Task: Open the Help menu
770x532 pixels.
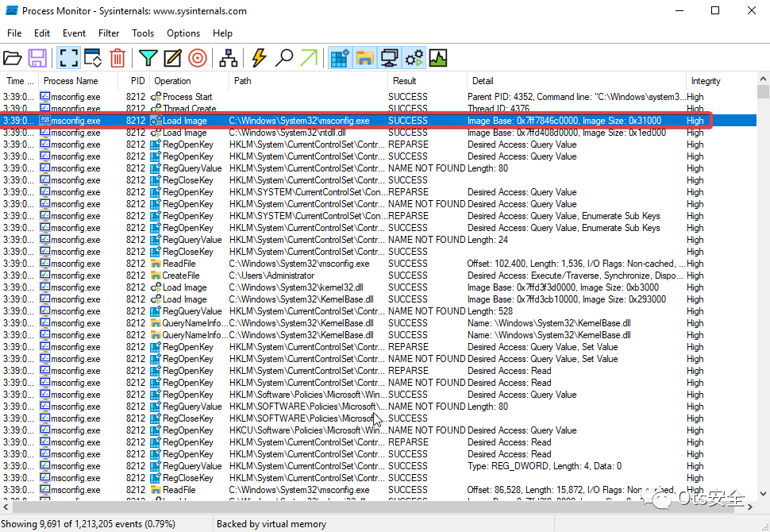Action: tap(222, 33)
